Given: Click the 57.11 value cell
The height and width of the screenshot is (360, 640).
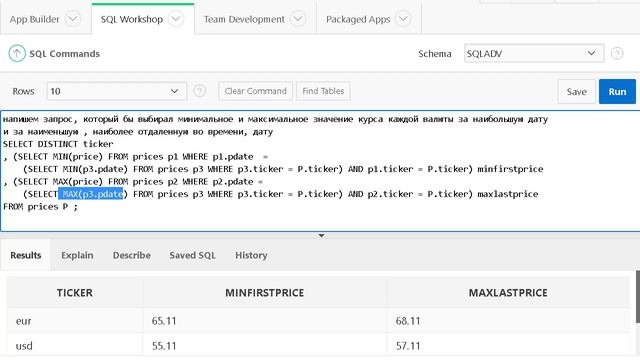Looking at the screenshot, I should [508, 346].
